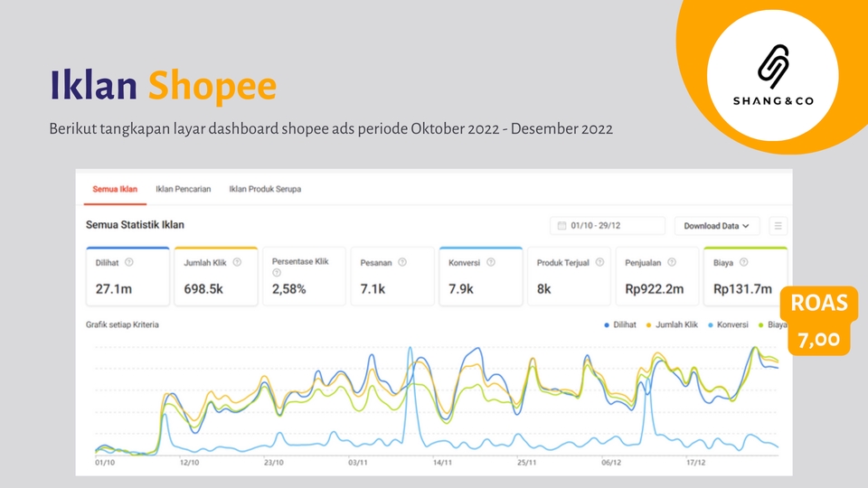868x488 pixels.
Task: Expand the Download Data dropdown
Action: (x=716, y=226)
